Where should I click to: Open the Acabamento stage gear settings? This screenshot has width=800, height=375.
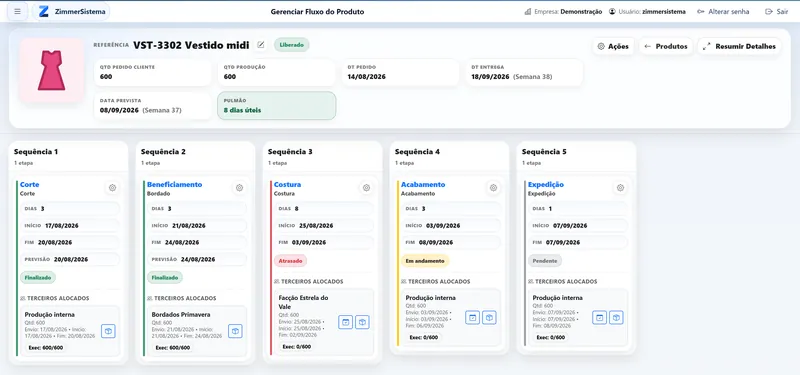click(493, 188)
